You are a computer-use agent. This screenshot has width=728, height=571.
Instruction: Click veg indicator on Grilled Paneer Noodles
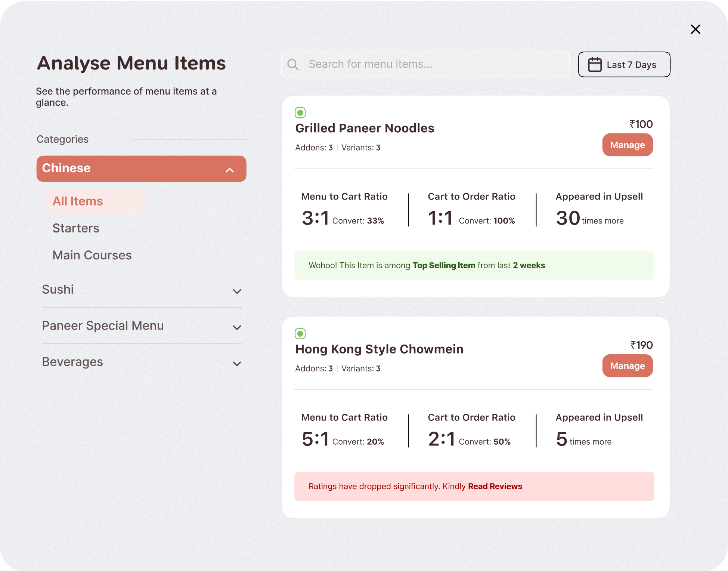(x=300, y=112)
